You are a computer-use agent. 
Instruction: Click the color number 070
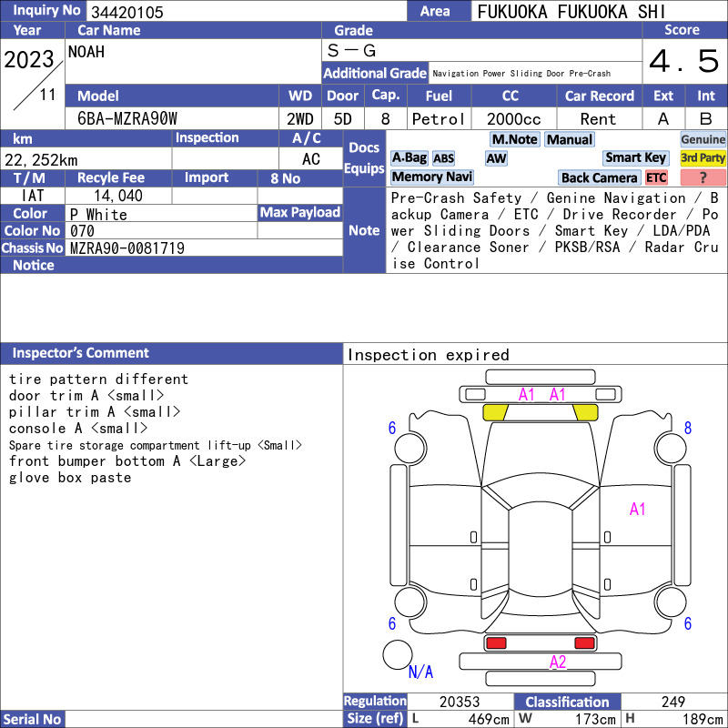[x=82, y=231]
